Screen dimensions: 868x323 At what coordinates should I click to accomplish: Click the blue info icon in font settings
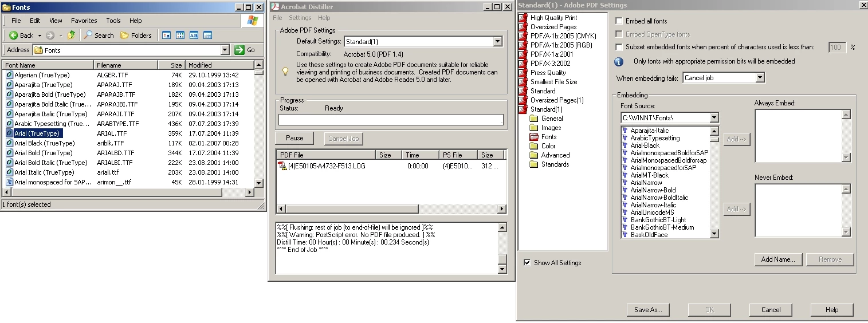pos(619,61)
